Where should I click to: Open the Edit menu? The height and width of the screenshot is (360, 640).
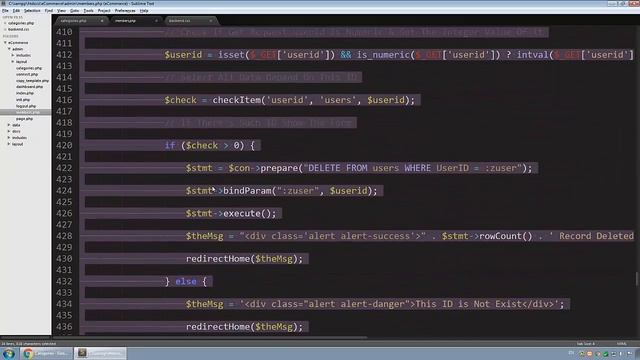16,11
